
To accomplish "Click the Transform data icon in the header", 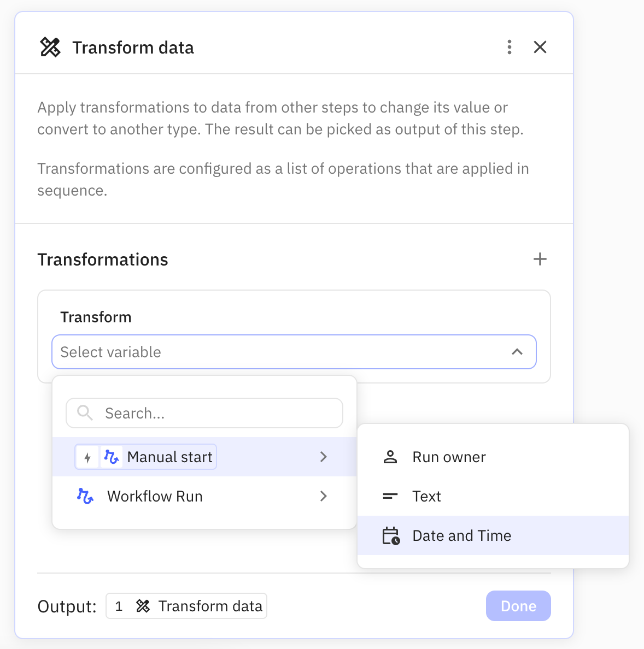I will pos(50,48).
